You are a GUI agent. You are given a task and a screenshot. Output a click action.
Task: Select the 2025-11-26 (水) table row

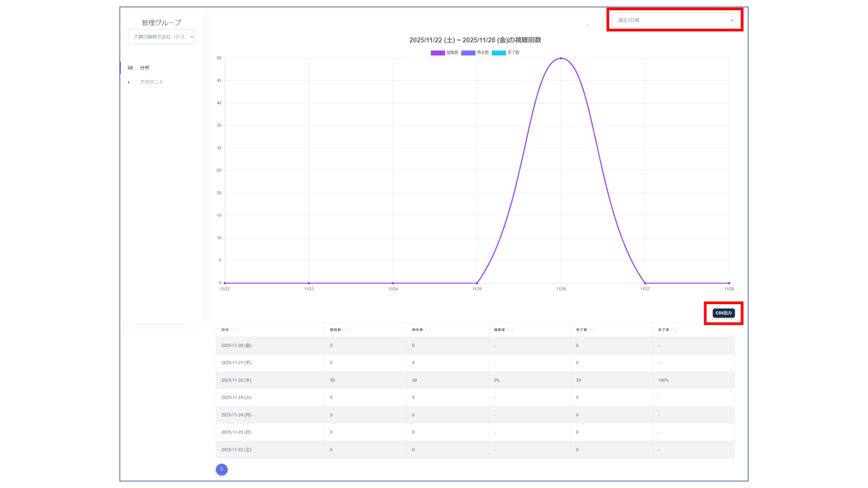coord(475,380)
